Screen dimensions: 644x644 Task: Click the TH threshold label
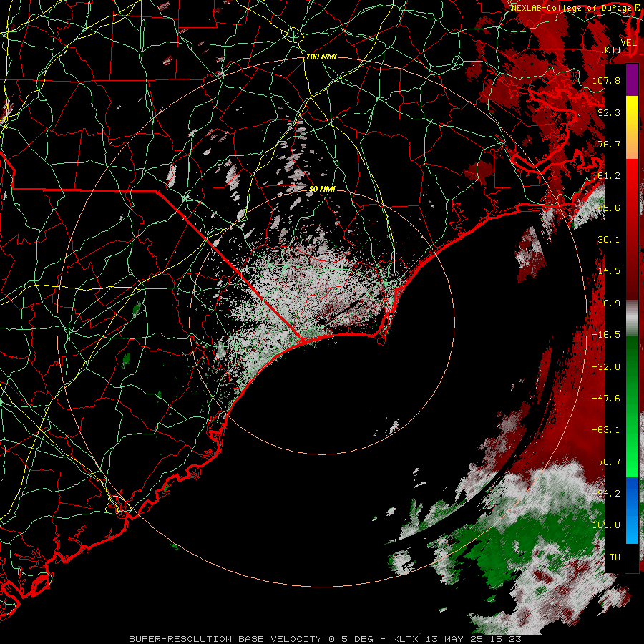(615, 557)
